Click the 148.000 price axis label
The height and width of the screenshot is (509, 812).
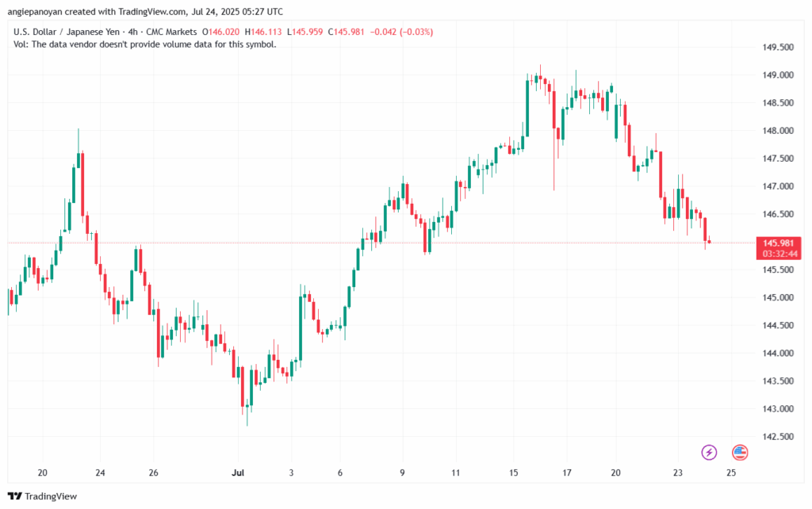(x=778, y=131)
